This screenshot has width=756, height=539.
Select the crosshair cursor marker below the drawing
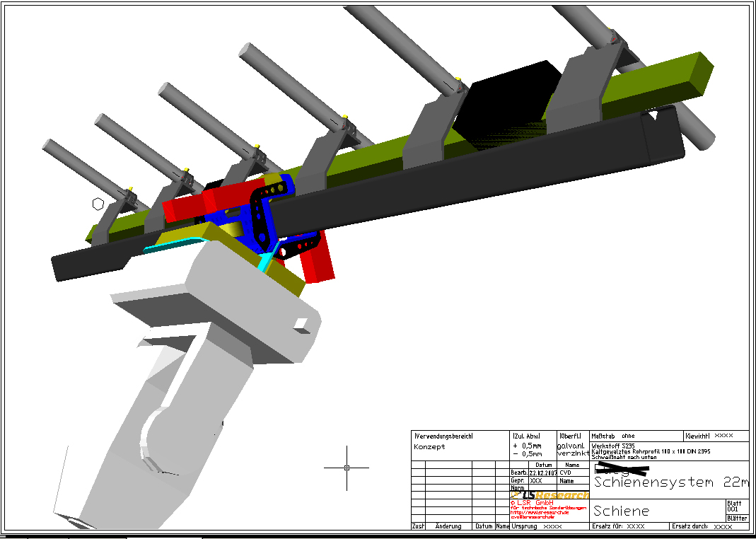(x=347, y=468)
